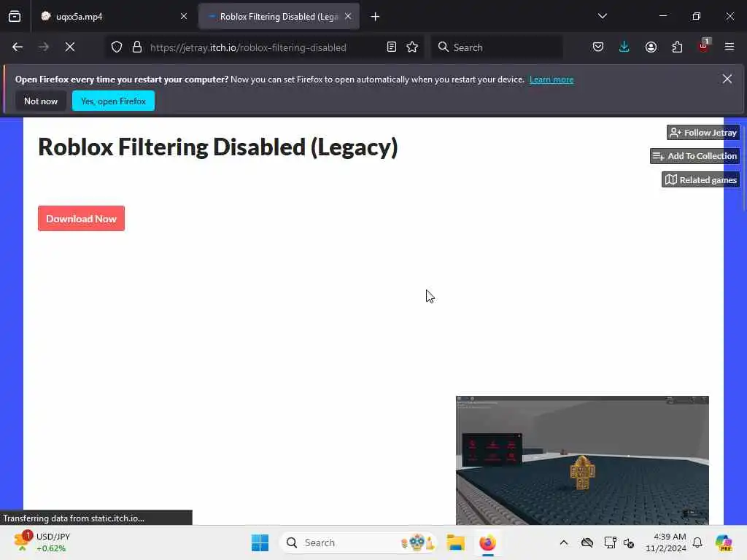This screenshot has width=747, height=560.
Task: Focus the Firefox Search box
Action: click(497, 47)
